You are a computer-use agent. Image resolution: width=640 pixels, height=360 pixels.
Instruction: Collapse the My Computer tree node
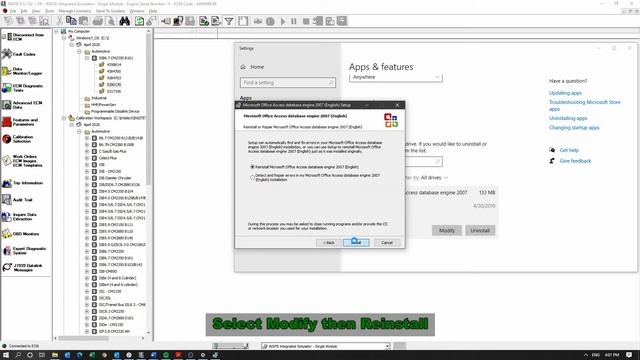tap(57, 31)
